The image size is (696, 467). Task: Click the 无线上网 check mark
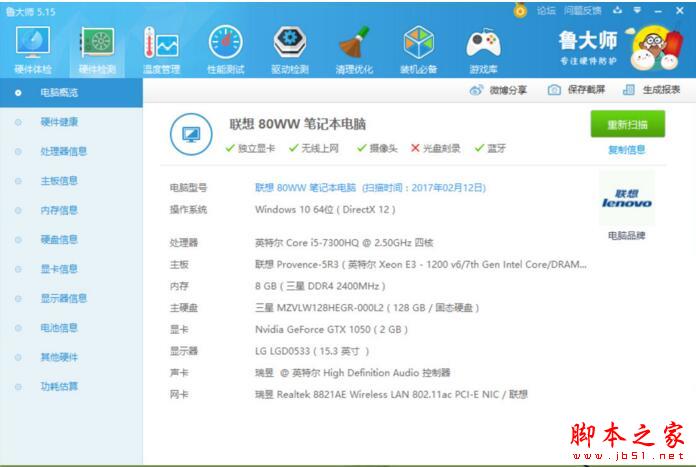[293, 148]
